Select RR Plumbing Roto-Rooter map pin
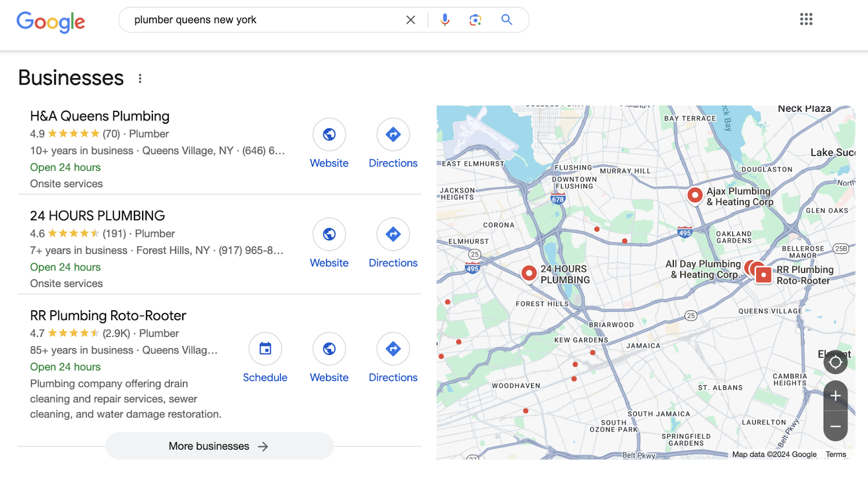Screen dimensions: 868x479 (764, 275)
